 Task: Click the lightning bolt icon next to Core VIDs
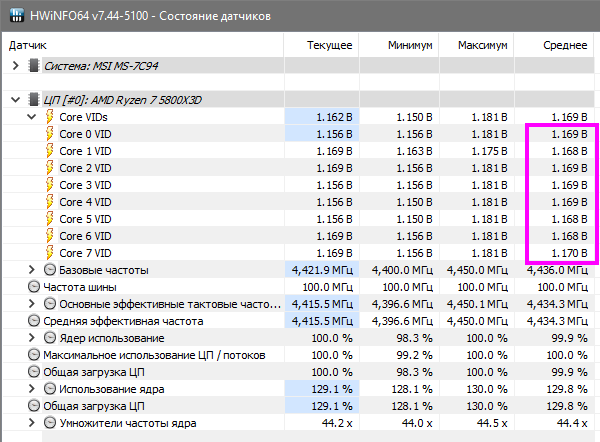[49, 117]
